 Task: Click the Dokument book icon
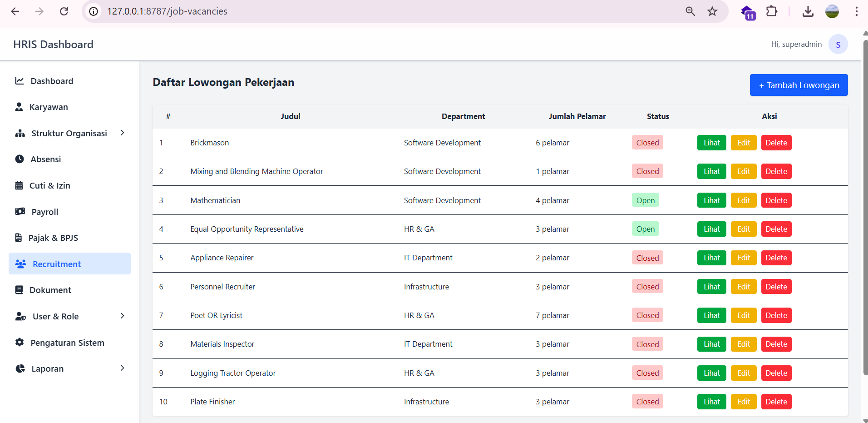point(19,290)
